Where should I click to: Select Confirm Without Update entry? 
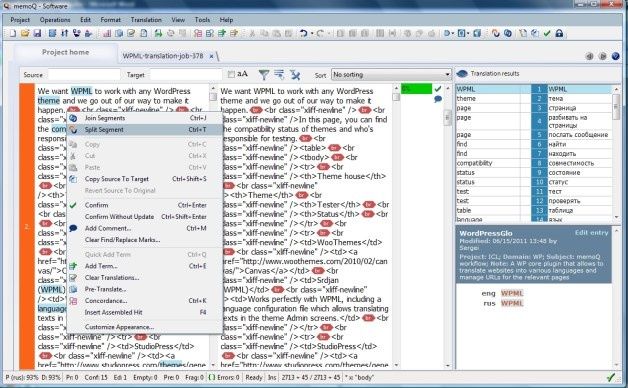[x=145, y=217]
